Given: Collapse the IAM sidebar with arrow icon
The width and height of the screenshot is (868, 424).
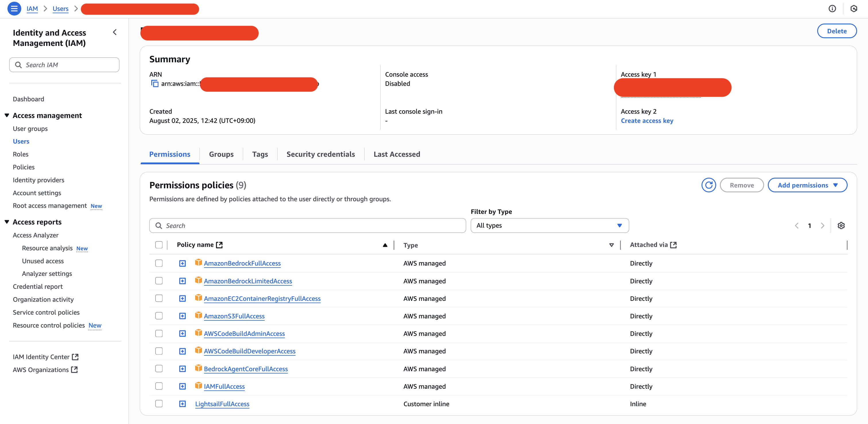Looking at the screenshot, I should [x=115, y=32].
